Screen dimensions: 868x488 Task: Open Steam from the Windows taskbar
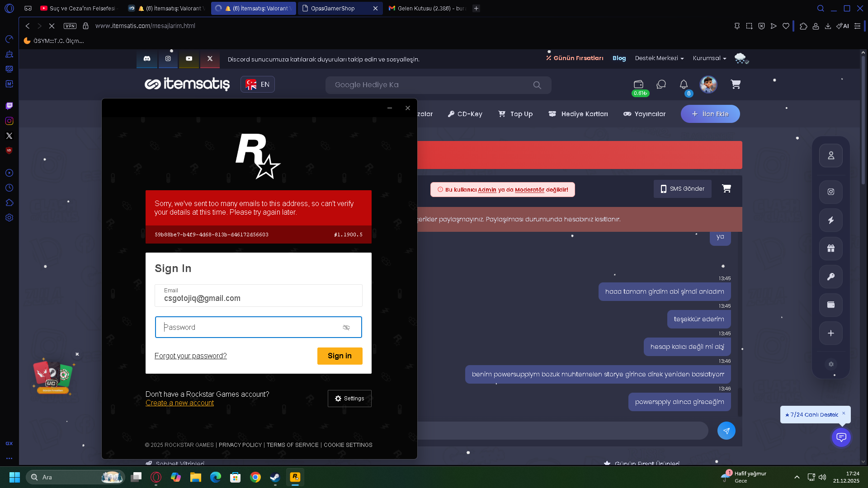[275, 477]
